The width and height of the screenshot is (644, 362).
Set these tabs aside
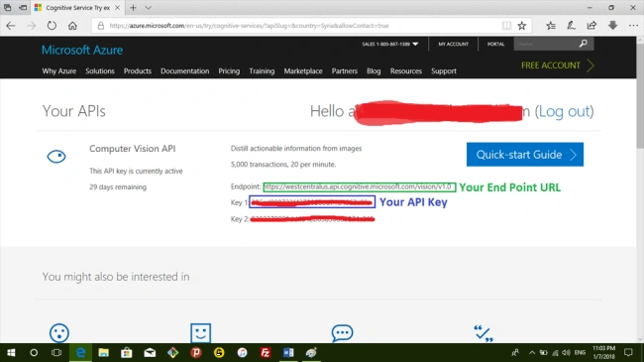pos(23,7)
